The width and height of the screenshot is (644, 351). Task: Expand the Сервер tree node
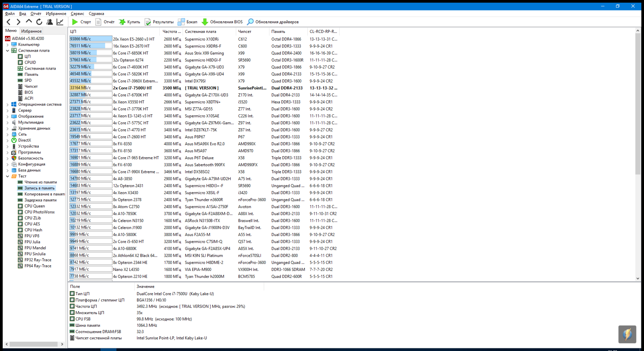click(x=7, y=111)
